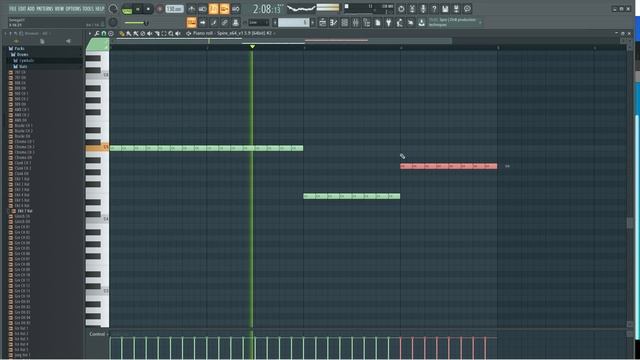Image resolution: width=640 pixels, height=360 pixels.
Task: Toggle the record button in transport
Action: click(x=160, y=9)
